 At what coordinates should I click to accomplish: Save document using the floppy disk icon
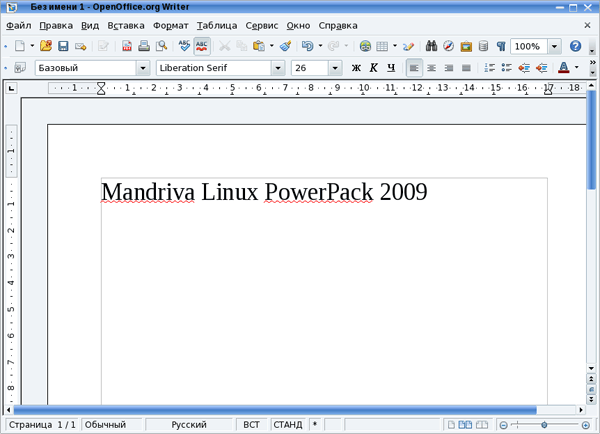[63, 46]
